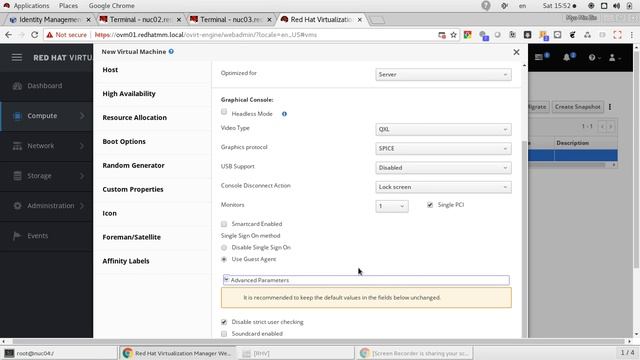Open the notifications bell icon
This screenshot has height=360, width=640.
(x=567, y=58)
